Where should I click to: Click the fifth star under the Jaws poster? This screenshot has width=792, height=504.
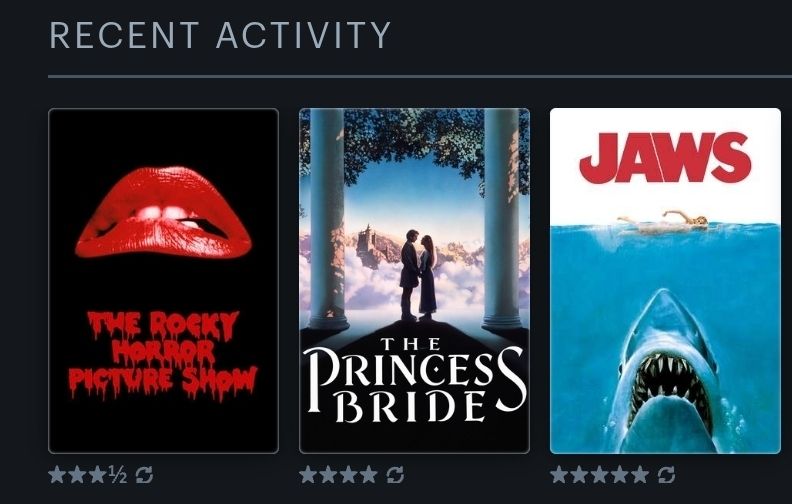point(640,475)
